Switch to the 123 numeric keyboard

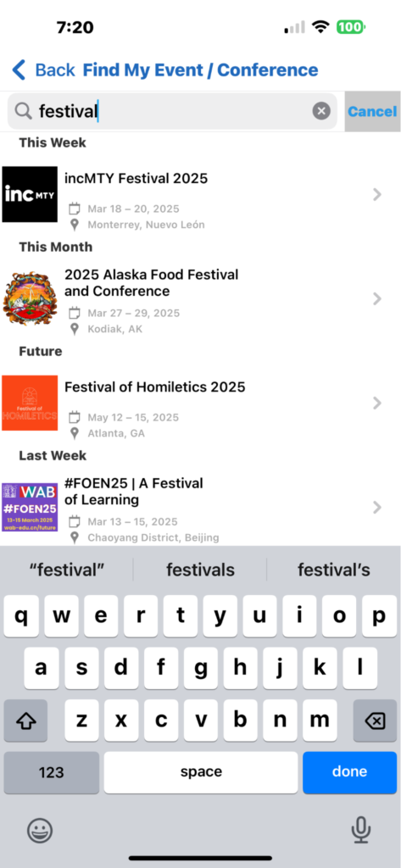point(52,772)
